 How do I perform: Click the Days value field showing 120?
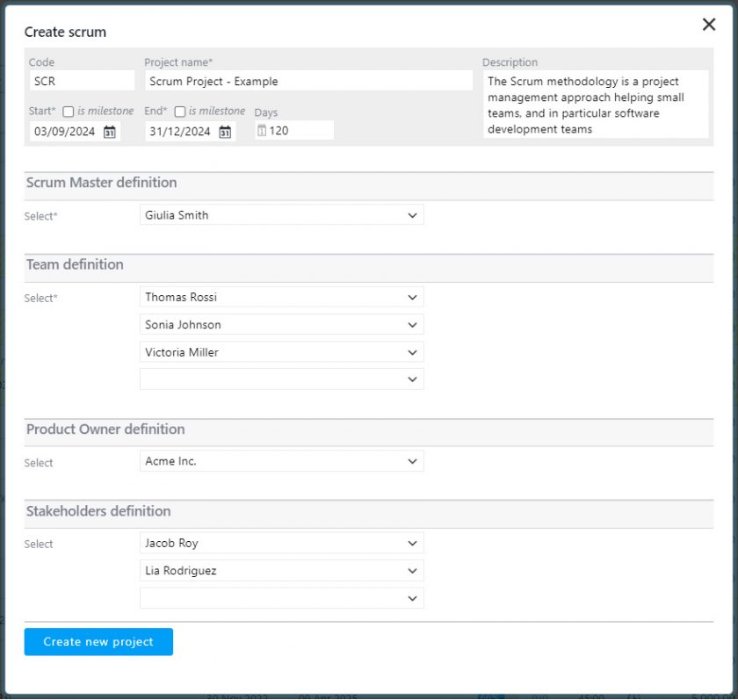coord(290,130)
